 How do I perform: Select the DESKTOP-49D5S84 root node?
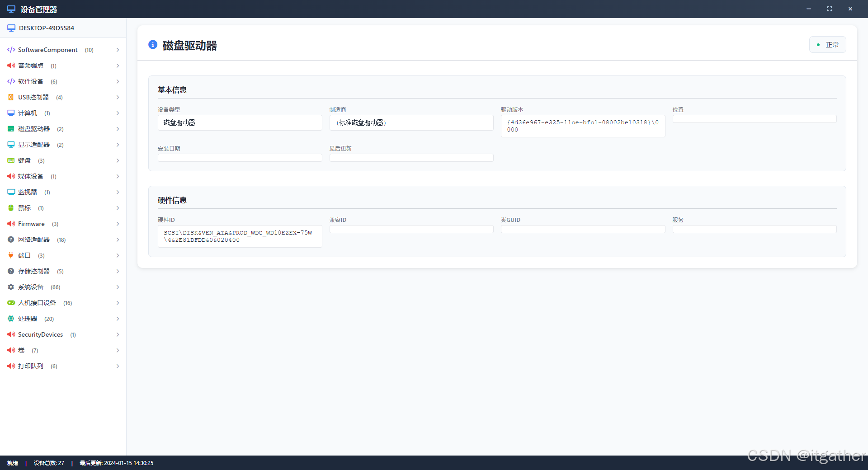tap(63, 28)
